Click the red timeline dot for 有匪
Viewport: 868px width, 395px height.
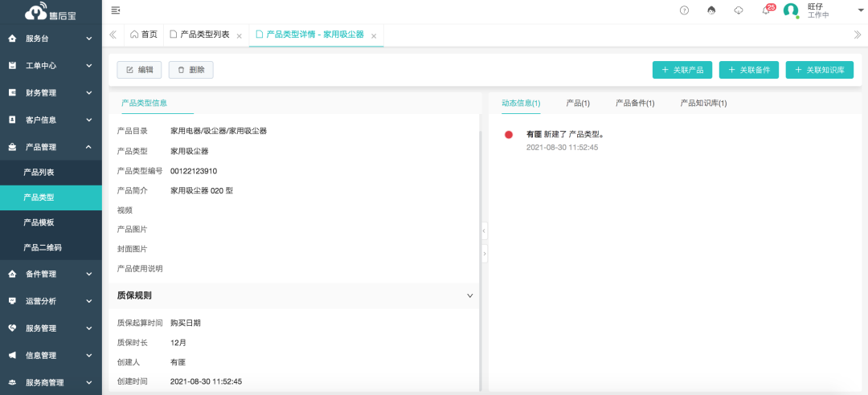coord(509,134)
